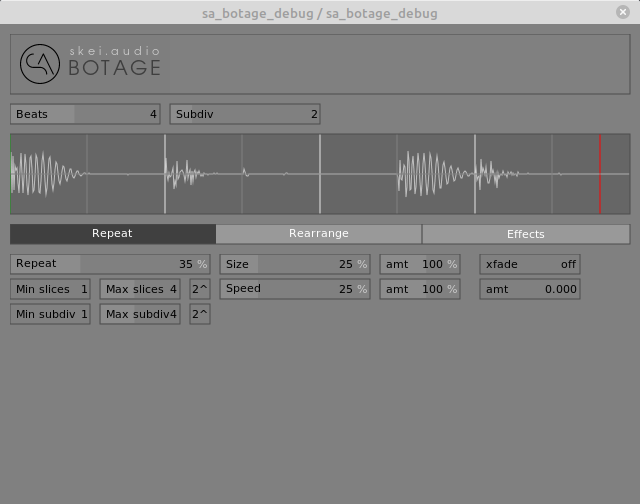Viewport: 640px width, 504px height.
Task: Set the Repeat percentage slider
Action: tap(110, 264)
